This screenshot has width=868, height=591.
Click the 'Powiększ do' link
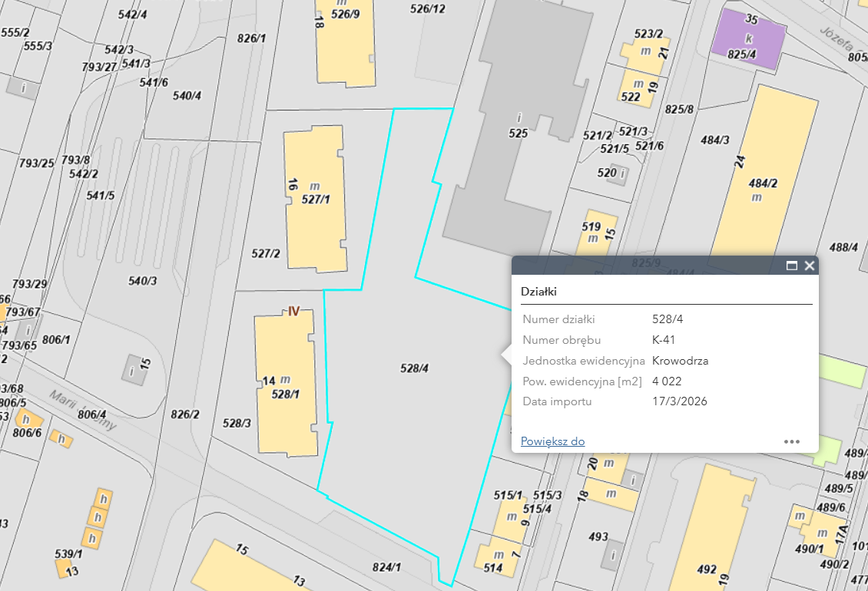click(552, 441)
